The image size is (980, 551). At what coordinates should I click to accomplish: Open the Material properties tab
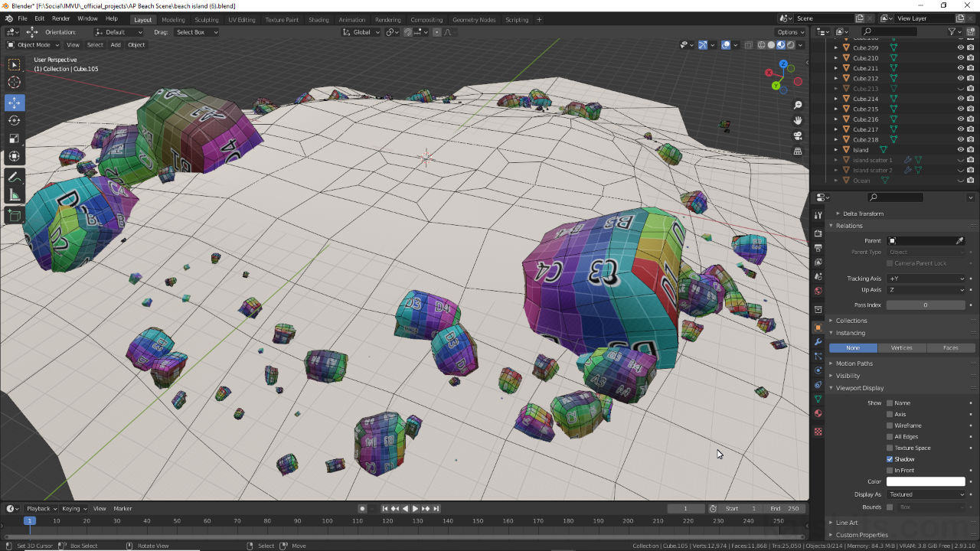(818, 413)
